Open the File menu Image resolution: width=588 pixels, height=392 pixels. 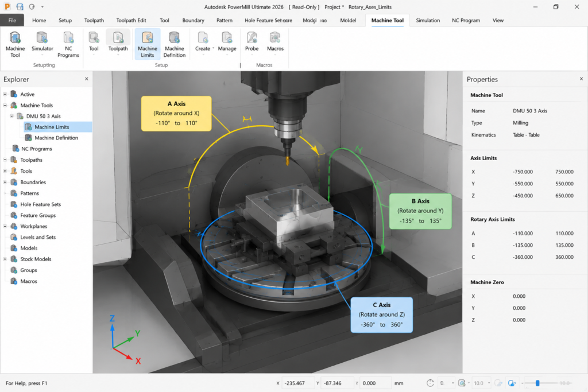point(12,20)
